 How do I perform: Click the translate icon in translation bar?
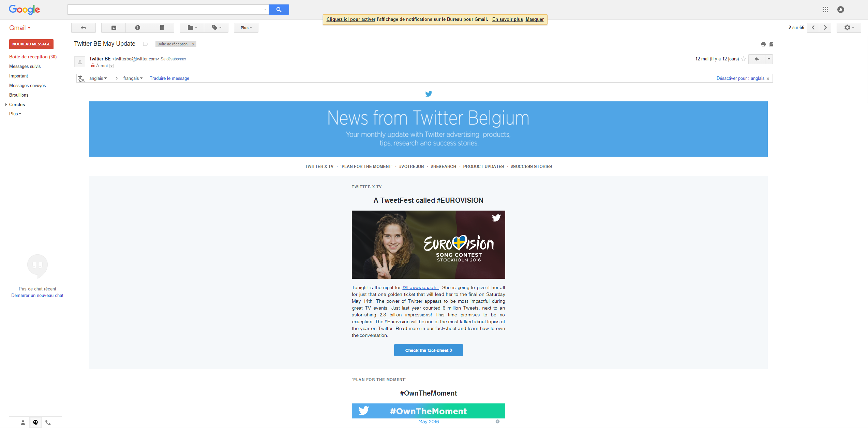(x=81, y=79)
